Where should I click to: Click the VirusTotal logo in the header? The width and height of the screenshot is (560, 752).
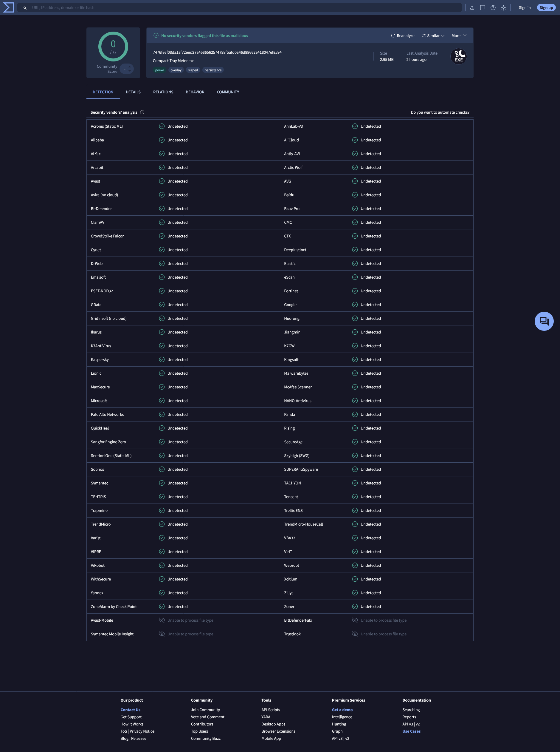(x=8, y=7)
